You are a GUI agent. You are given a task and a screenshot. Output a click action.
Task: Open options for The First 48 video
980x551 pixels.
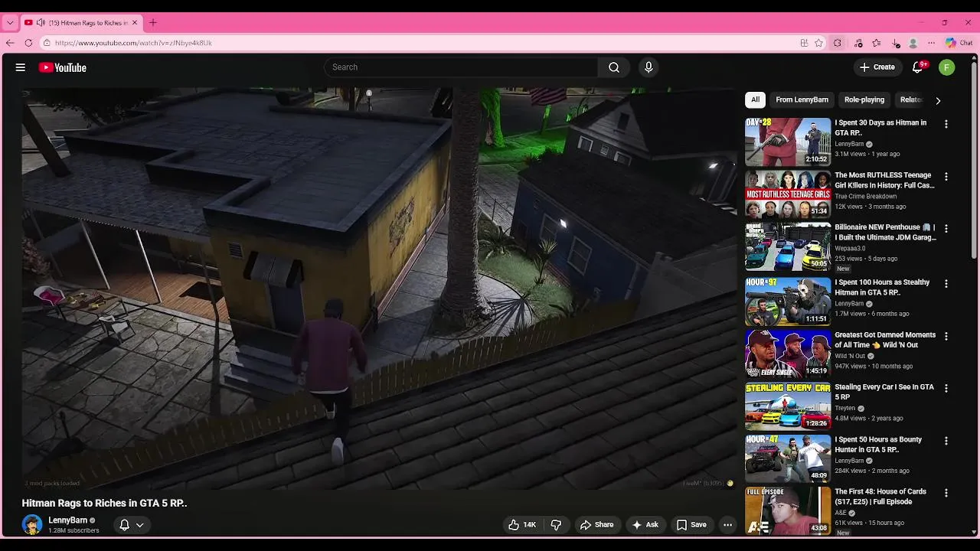point(946,494)
